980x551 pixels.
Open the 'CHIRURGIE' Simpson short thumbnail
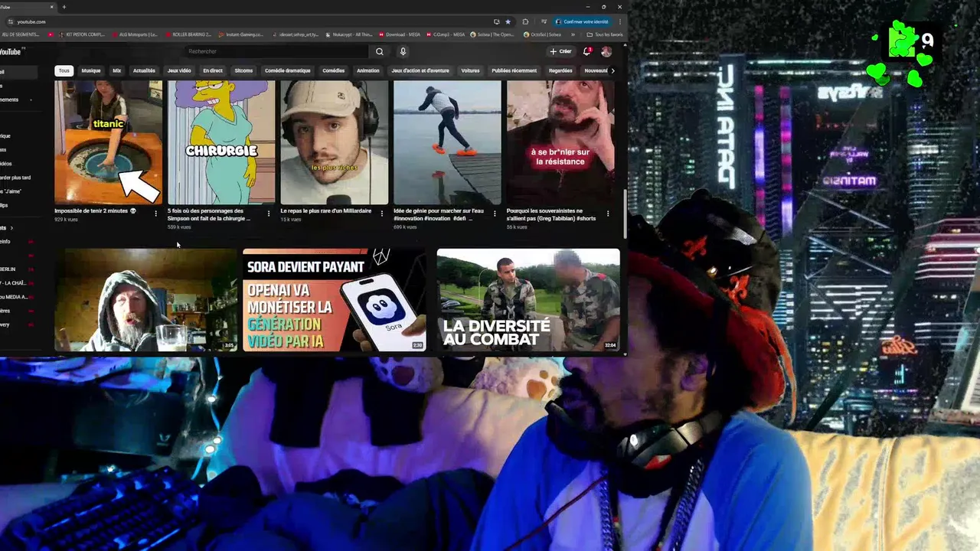(x=221, y=142)
